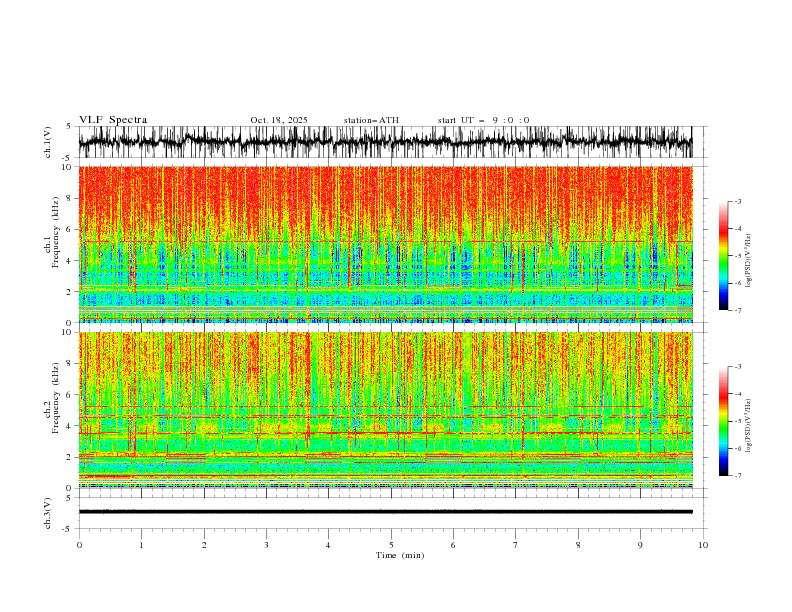
Task: Click the "2" kHz tick on ch.2 spectrogram
Action: [70, 457]
